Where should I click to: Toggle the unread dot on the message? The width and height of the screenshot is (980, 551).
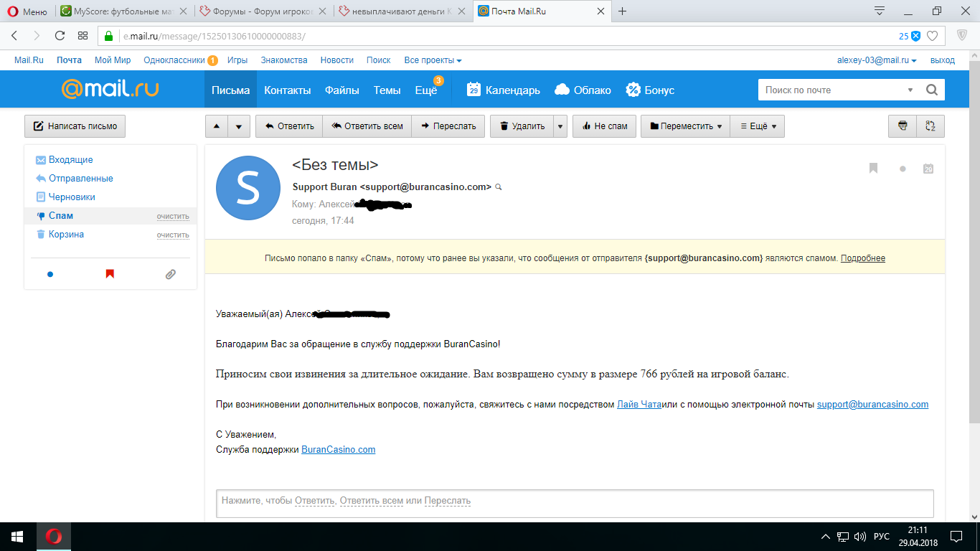click(903, 169)
